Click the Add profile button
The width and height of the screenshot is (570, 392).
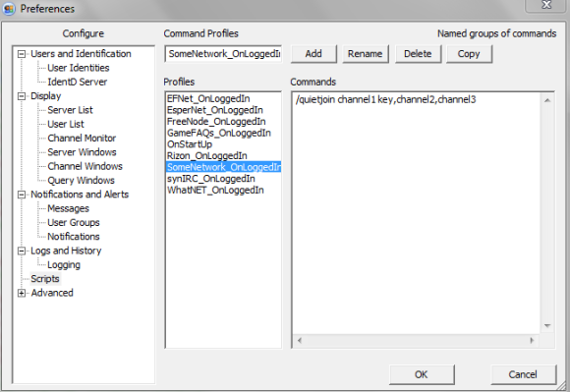[x=313, y=54]
